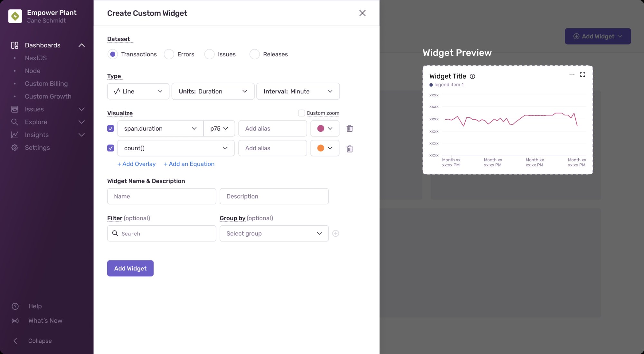Click the purple Add Widget button

pos(130,268)
